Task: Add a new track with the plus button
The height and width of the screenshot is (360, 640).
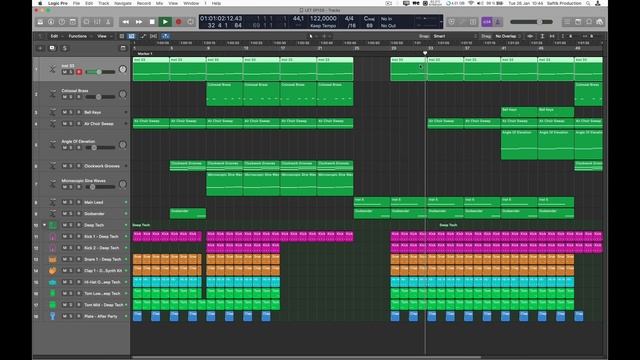Action: coord(40,48)
